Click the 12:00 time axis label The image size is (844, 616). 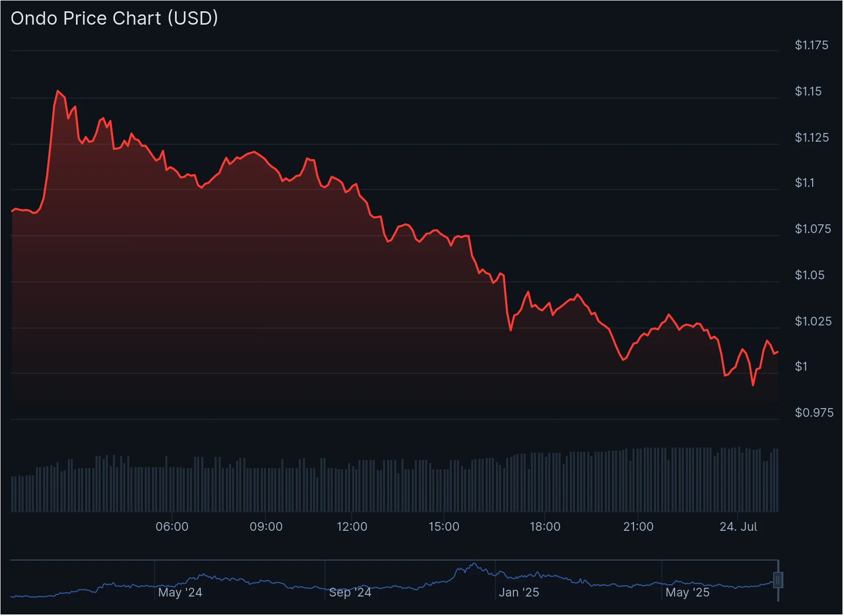tap(352, 527)
